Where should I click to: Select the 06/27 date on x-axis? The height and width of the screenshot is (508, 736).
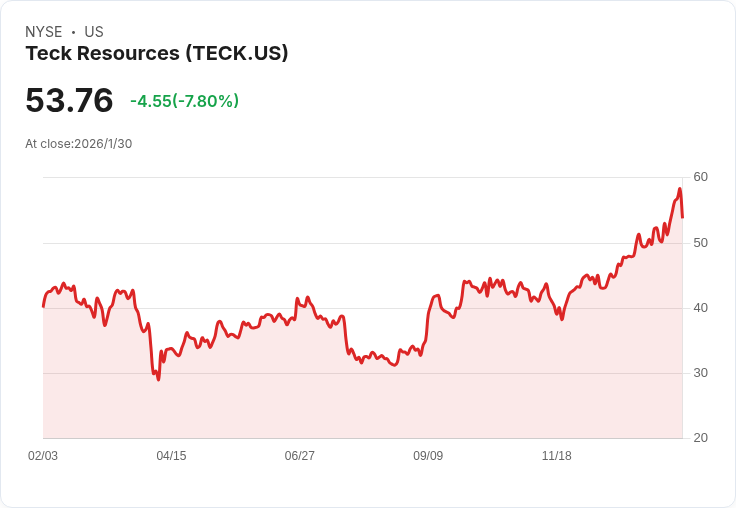click(x=299, y=455)
